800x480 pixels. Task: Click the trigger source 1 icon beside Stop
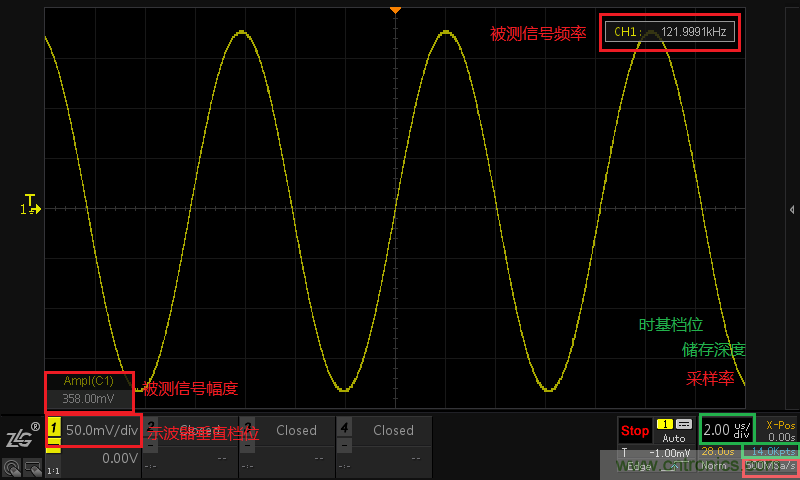664,424
